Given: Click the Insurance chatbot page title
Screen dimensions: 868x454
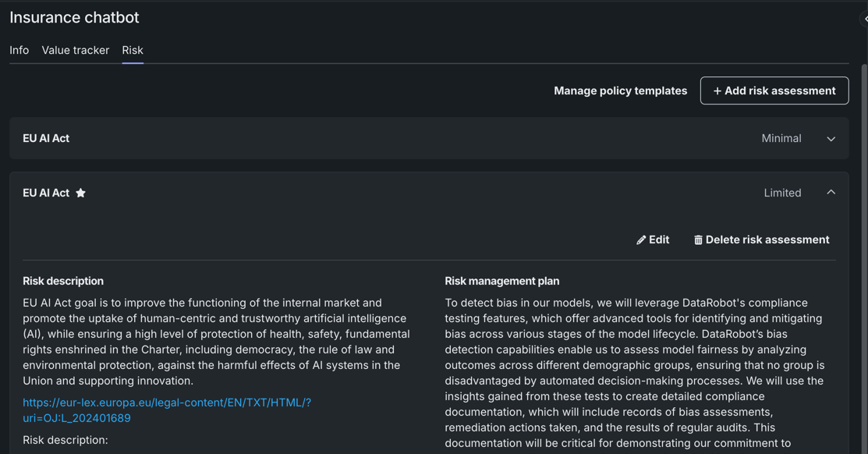Looking at the screenshot, I should click(x=74, y=17).
